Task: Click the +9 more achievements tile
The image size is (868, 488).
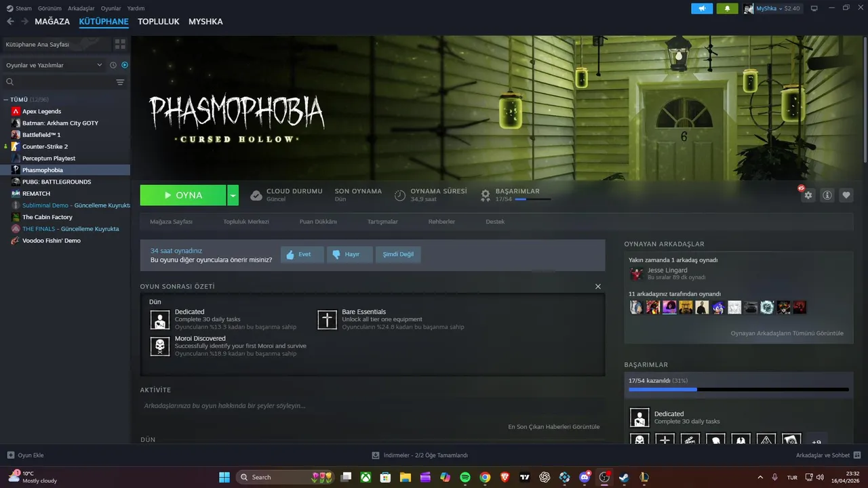Action: [816, 440]
